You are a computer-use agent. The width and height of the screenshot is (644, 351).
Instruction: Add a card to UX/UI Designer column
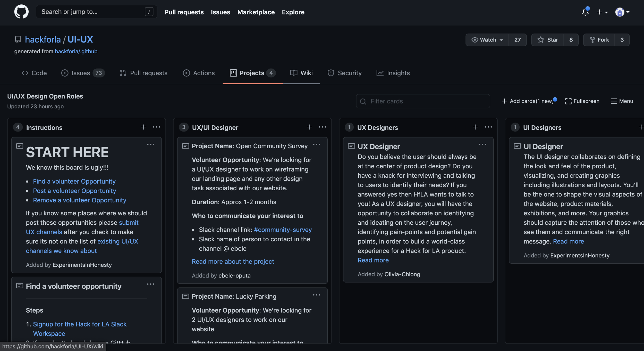pos(309,127)
